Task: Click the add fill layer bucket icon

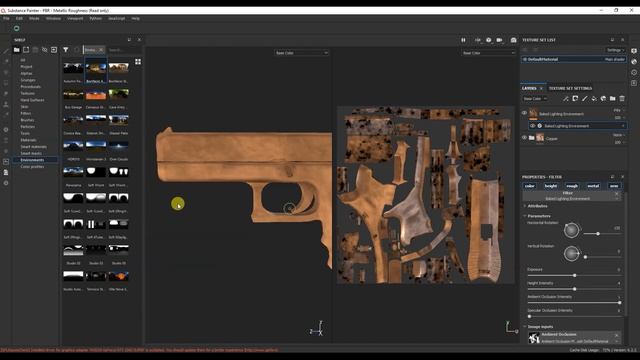Action: pos(594,98)
